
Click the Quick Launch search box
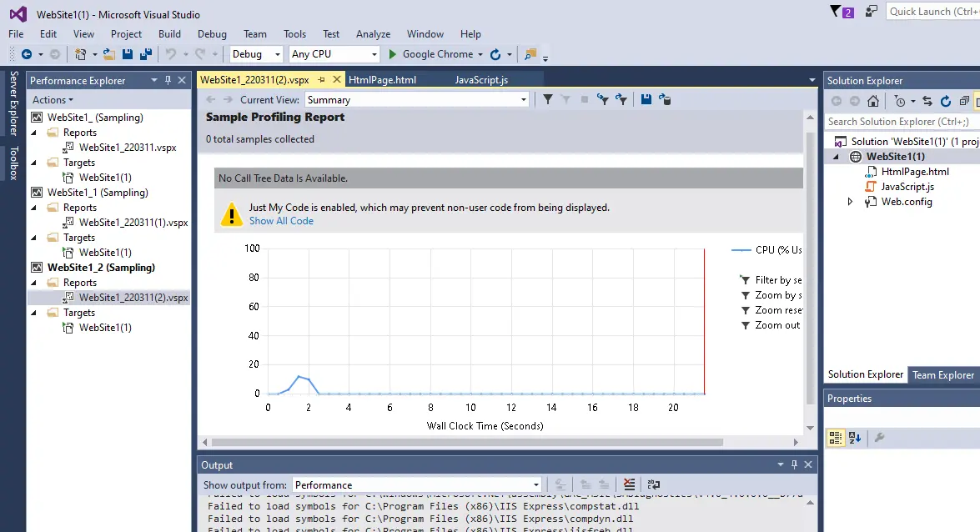[x=932, y=11]
